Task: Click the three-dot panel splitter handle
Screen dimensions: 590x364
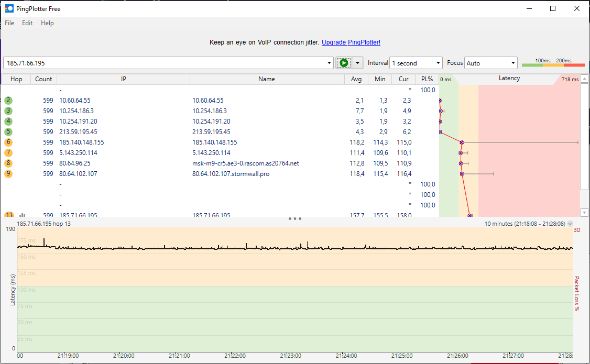Action: [295, 218]
